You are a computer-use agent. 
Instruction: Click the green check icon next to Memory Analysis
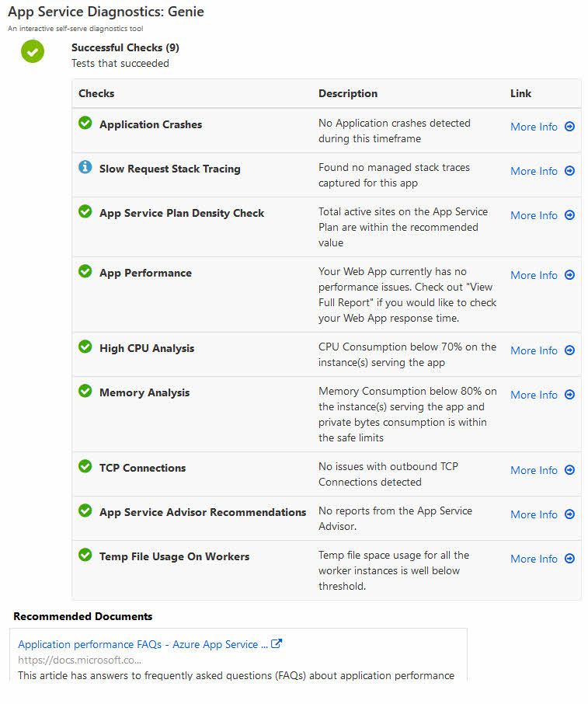coord(85,391)
